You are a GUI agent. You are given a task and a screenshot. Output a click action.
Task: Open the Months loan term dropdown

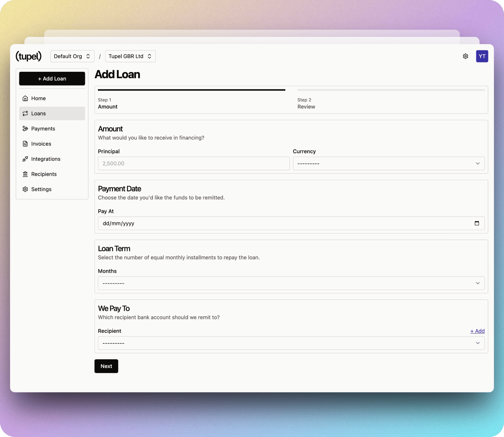[291, 283]
